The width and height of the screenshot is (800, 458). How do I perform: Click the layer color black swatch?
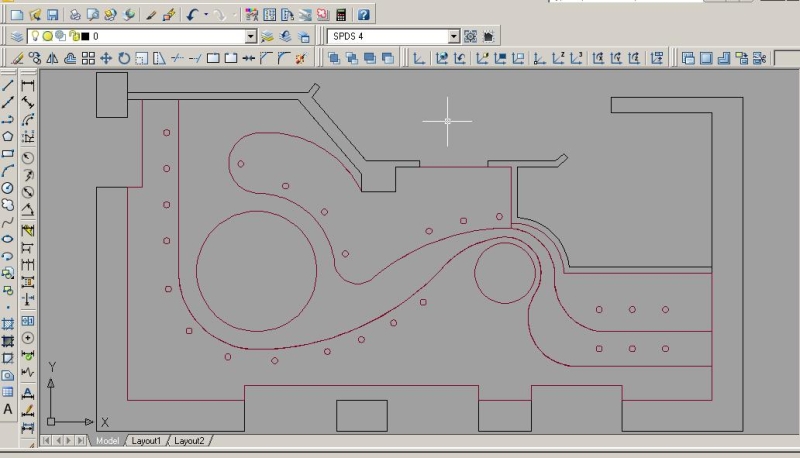(x=84, y=36)
